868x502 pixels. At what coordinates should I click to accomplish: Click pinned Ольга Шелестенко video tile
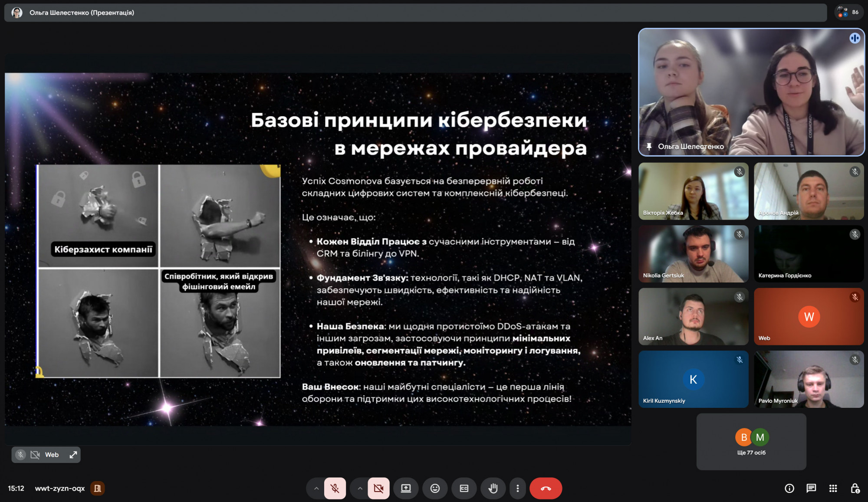tap(751, 92)
